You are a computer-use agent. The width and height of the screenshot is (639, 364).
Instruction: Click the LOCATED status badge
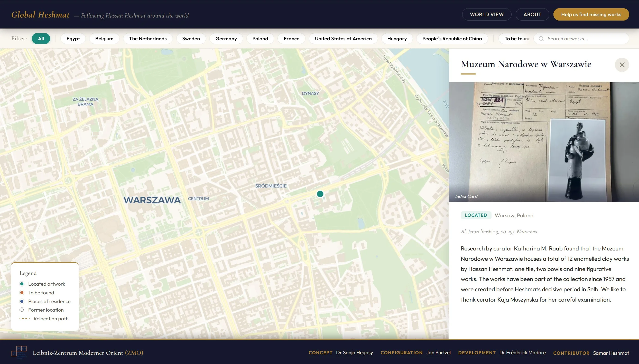pos(476,215)
